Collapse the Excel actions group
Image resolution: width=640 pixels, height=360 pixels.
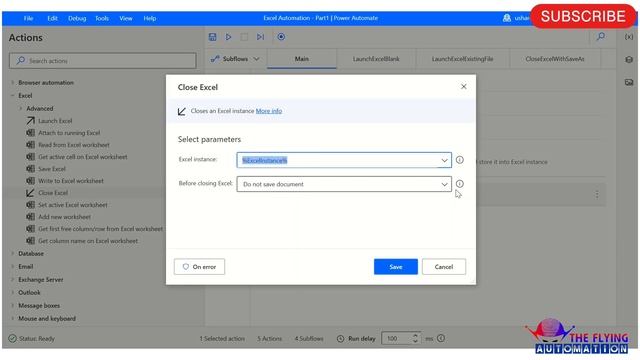pyautogui.click(x=13, y=96)
